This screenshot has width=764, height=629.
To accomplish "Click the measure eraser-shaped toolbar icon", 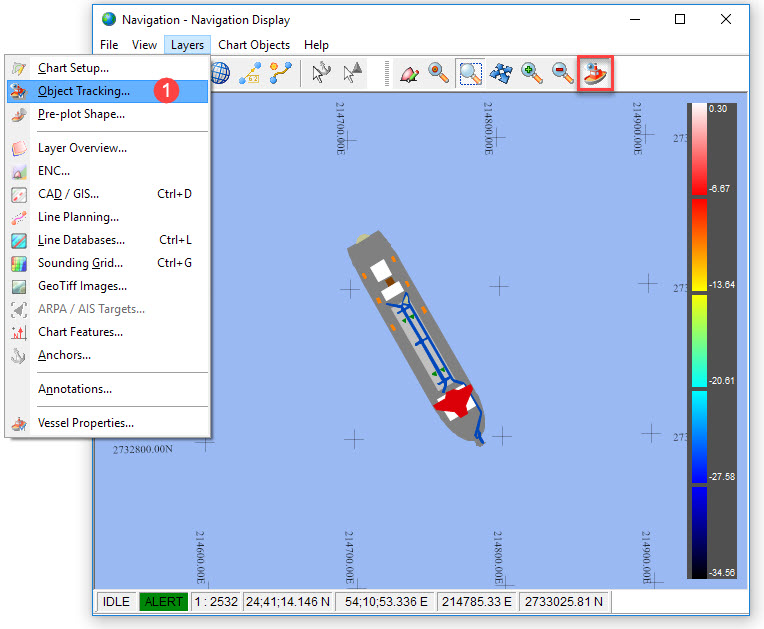I will point(408,73).
